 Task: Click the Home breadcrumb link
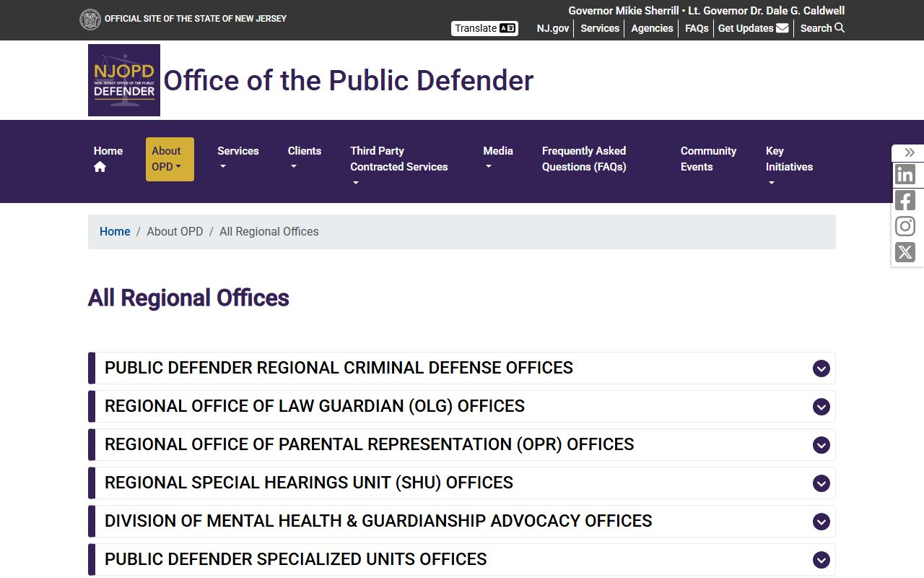(115, 232)
